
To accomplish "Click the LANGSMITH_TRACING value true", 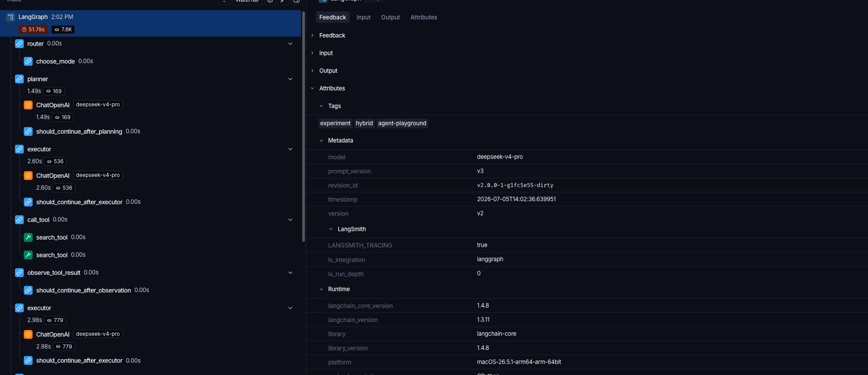I will click(x=482, y=245).
